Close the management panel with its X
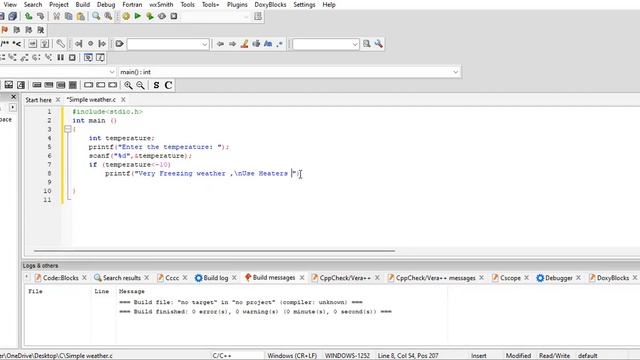Viewport: 640px width, 360px height. pos(13,97)
